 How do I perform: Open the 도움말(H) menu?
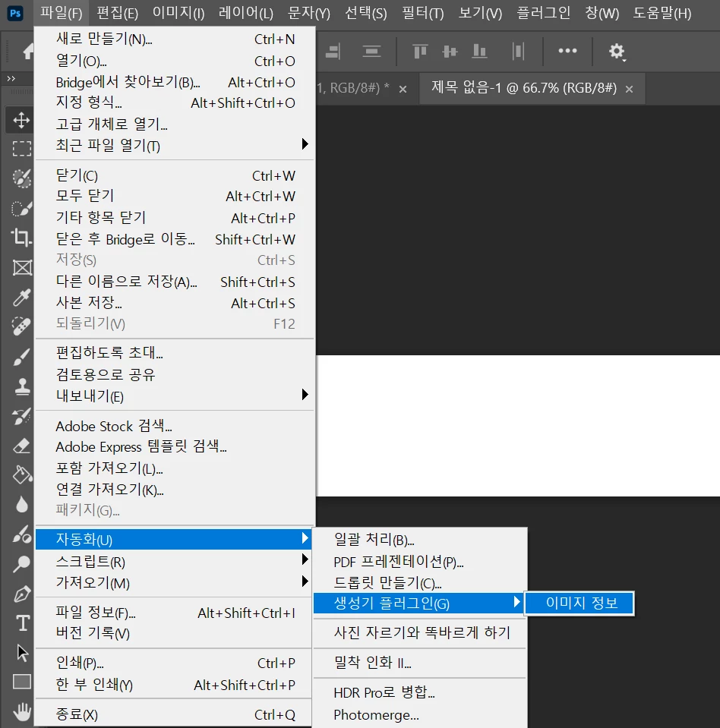click(x=662, y=13)
